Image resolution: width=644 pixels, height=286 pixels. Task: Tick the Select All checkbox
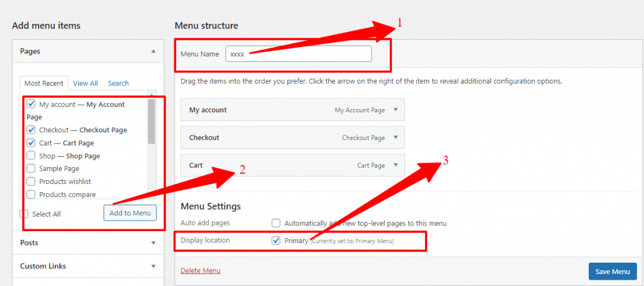(x=25, y=214)
